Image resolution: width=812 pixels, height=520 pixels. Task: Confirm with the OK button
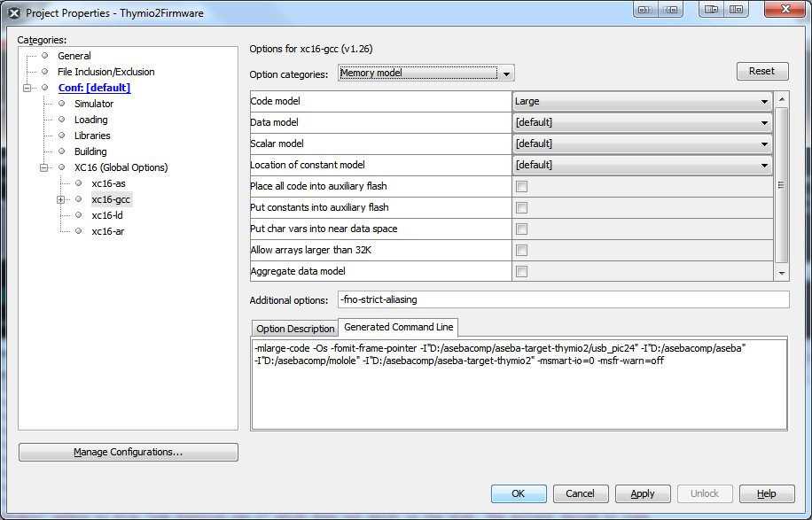[x=519, y=493]
